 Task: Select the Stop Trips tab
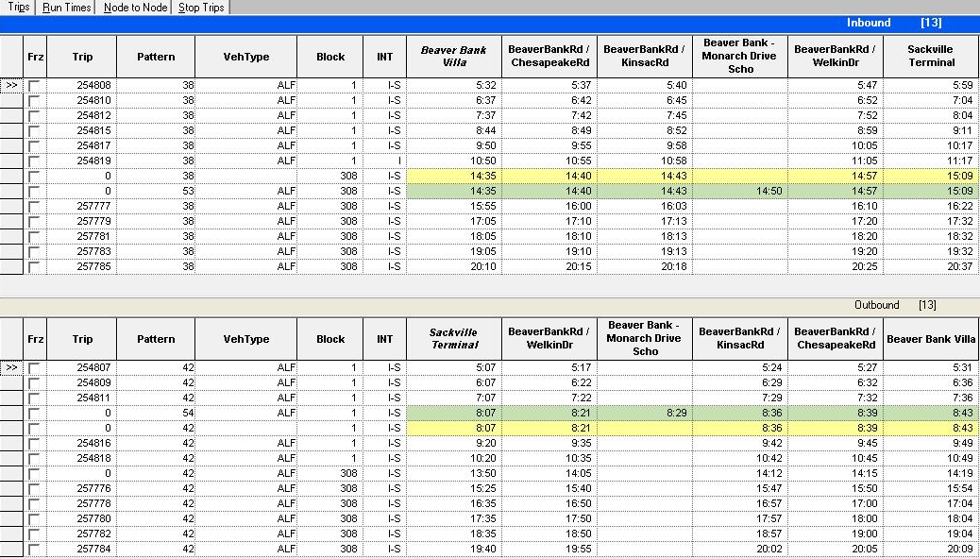pos(201,8)
